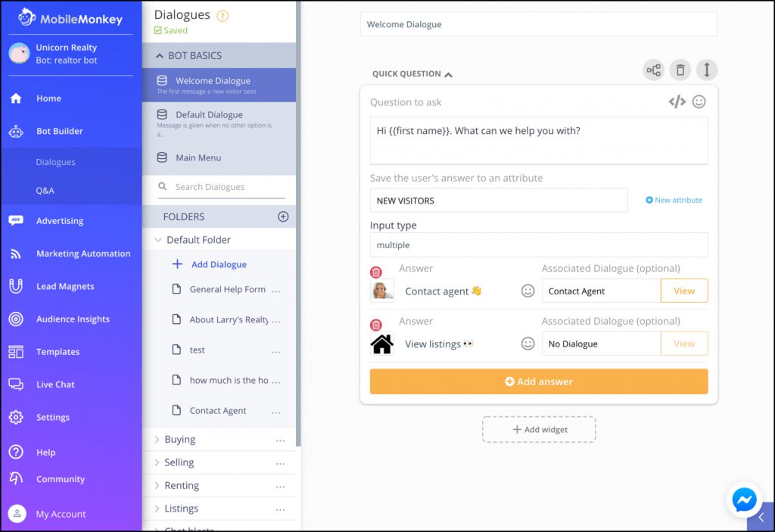Click the New attribute link

tap(674, 199)
